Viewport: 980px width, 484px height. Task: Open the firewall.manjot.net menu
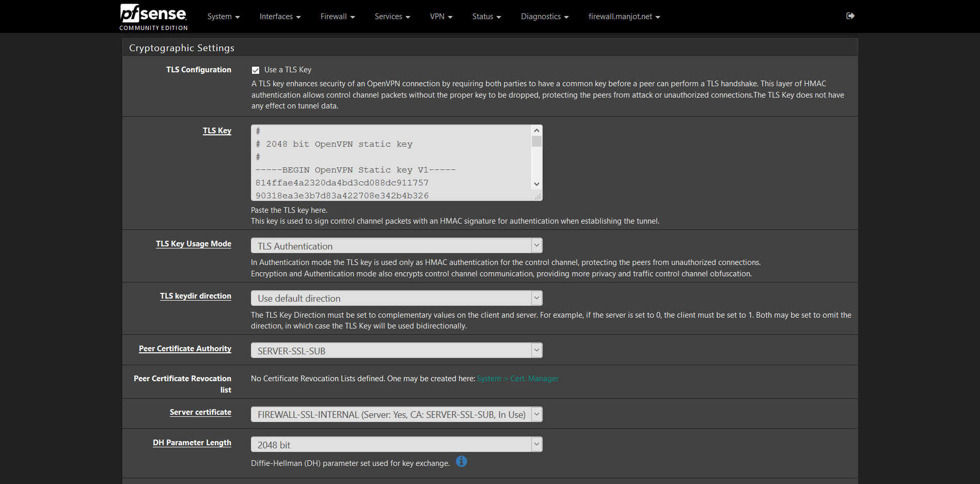(624, 17)
